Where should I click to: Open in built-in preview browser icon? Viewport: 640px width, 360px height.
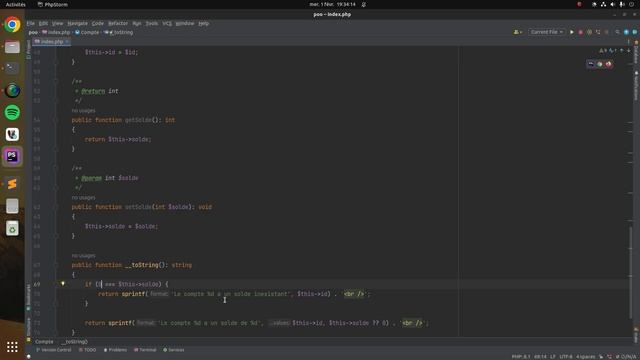(591, 64)
